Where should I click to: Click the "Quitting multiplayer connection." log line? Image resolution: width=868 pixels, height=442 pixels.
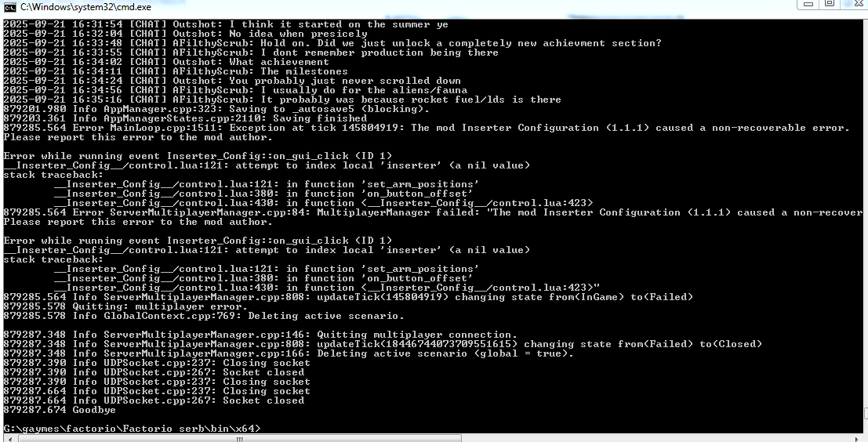[x=260, y=335]
